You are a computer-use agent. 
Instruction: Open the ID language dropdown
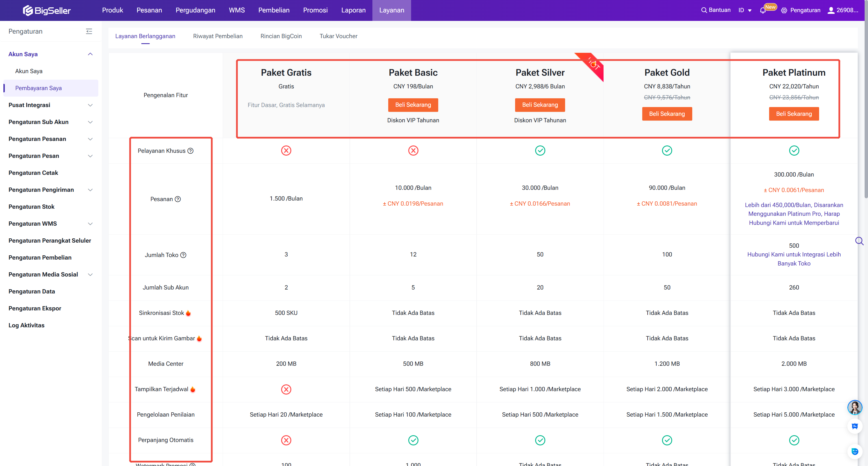[745, 10]
